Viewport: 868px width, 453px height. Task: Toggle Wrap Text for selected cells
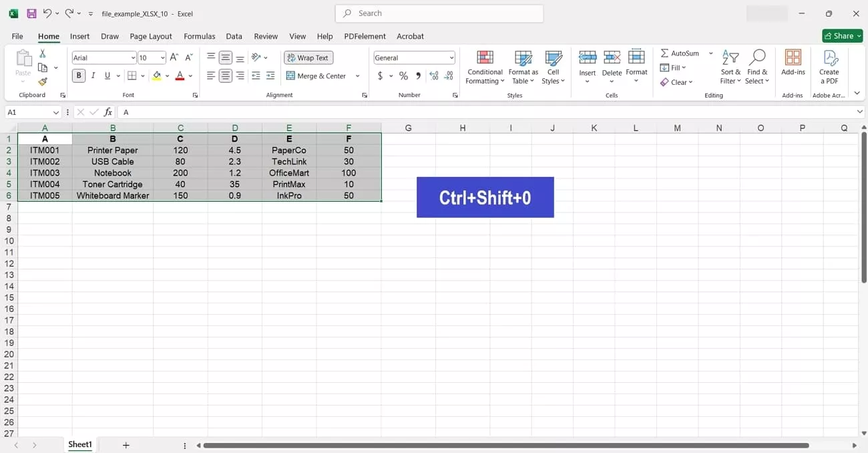point(308,57)
